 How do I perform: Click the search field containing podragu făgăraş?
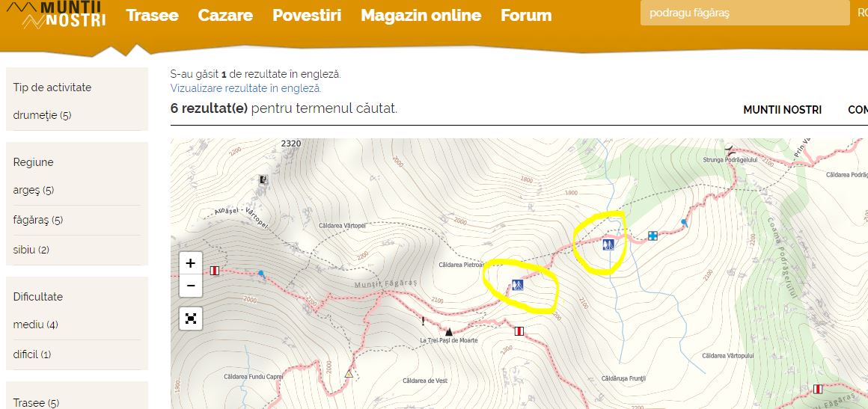(x=744, y=13)
